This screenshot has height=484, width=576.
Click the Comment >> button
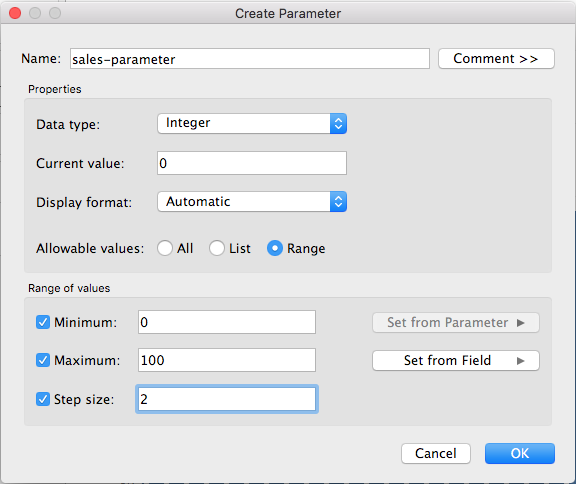tap(496, 58)
